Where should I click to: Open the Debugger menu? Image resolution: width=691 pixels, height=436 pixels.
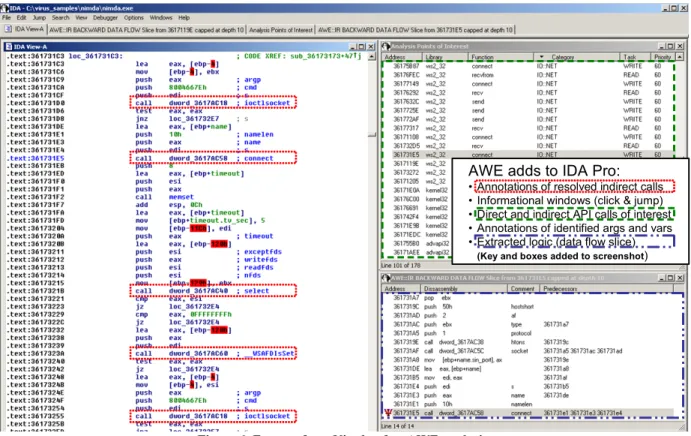[x=105, y=18]
